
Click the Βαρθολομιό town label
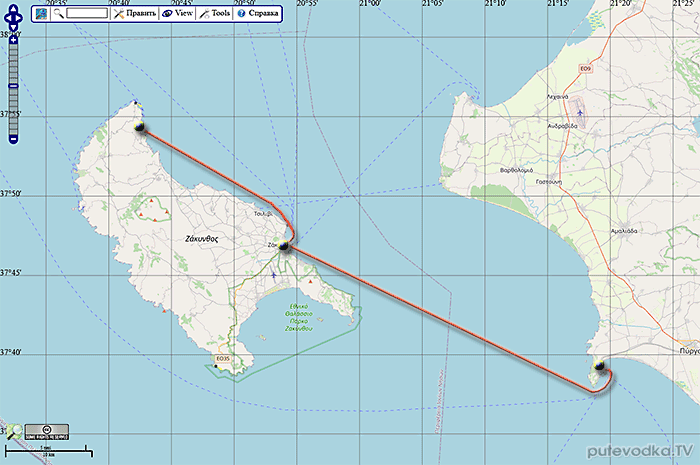point(517,170)
